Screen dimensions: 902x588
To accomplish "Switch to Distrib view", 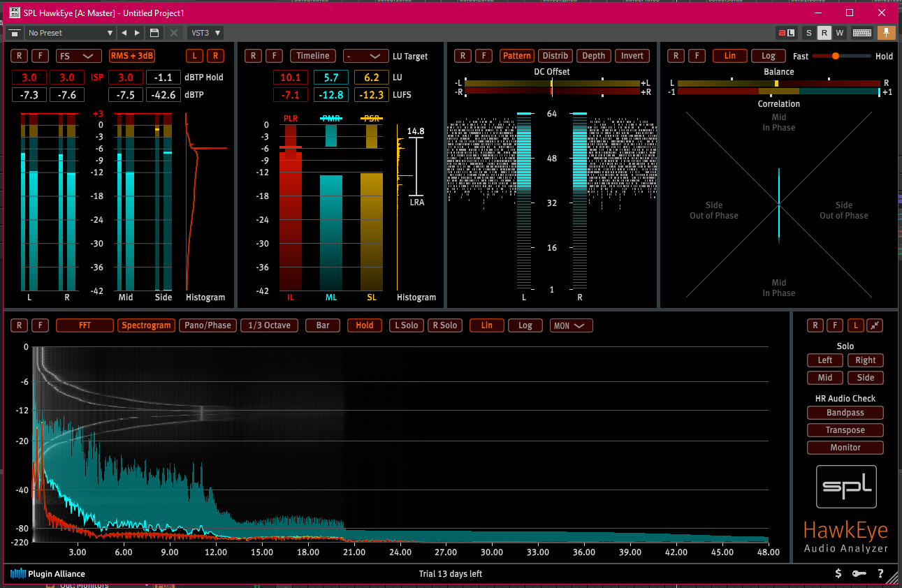I will [x=555, y=56].
